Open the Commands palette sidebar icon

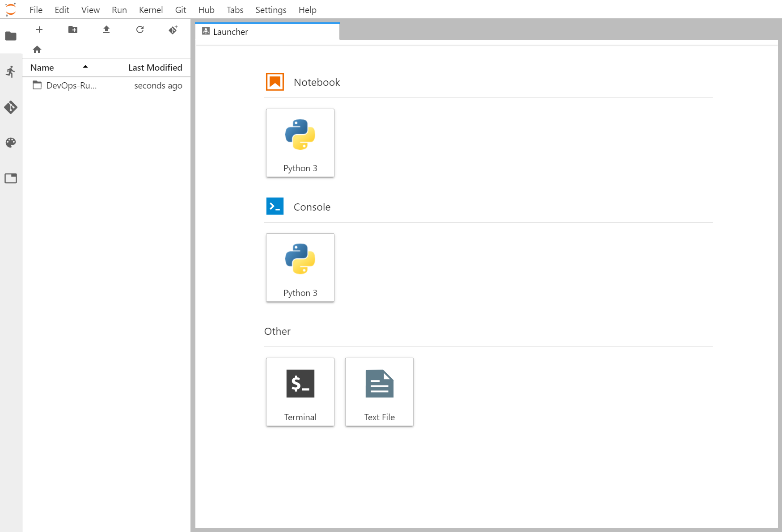pyautogui.click(x=11, y=143)
